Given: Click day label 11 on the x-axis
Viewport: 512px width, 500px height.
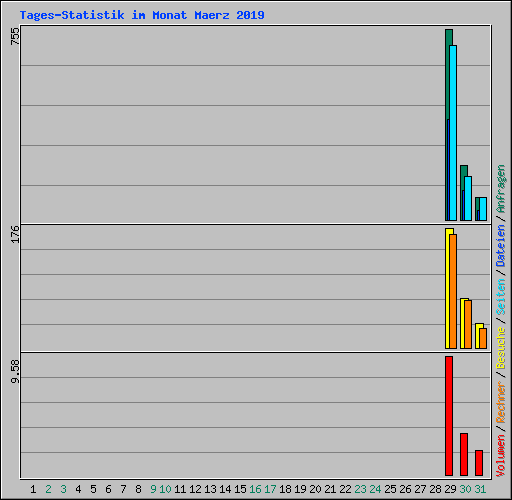Looking at the screenshot, I should click(x=180, y=489).
